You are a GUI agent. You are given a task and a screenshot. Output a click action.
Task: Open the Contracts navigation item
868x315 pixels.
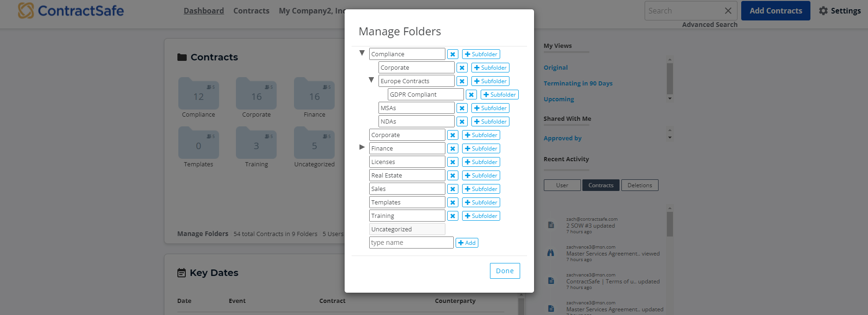click(251, 11)
